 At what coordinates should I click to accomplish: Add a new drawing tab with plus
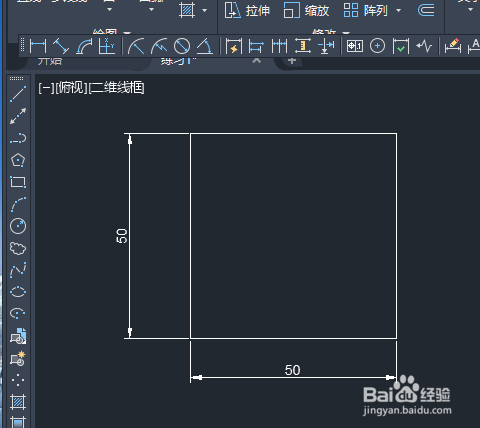pyautogui.click(x=292, y=61)
